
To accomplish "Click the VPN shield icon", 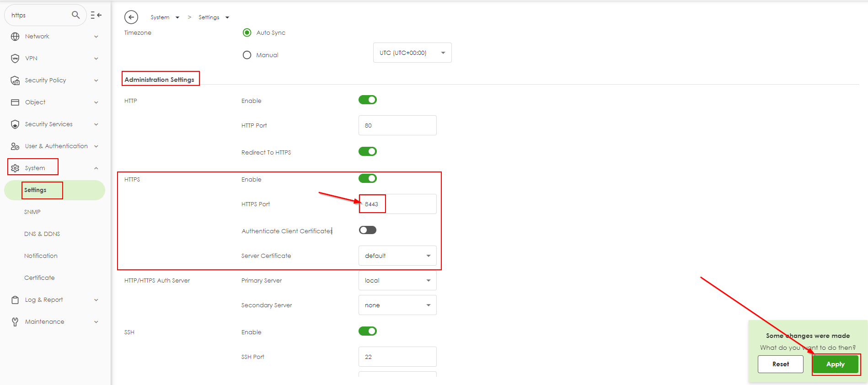I will [x=15, y=59].
